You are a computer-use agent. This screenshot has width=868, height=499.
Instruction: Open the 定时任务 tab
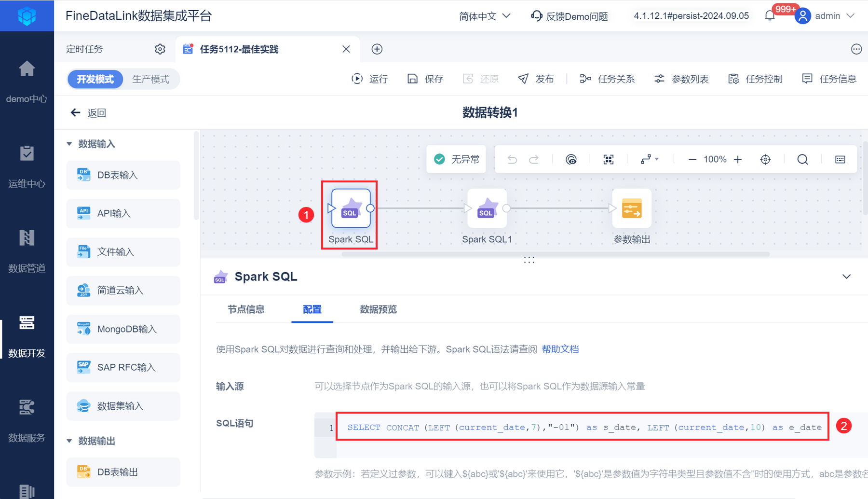(84, 49)
